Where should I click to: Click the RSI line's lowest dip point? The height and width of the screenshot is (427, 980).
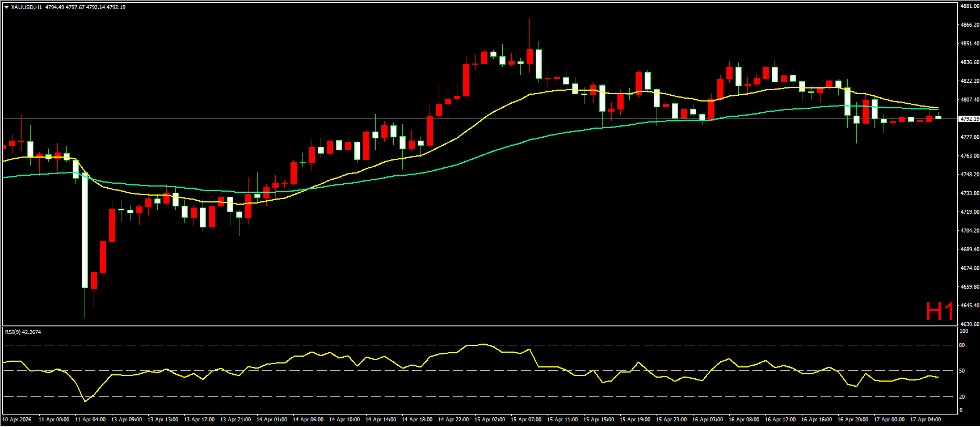point(85,401)
